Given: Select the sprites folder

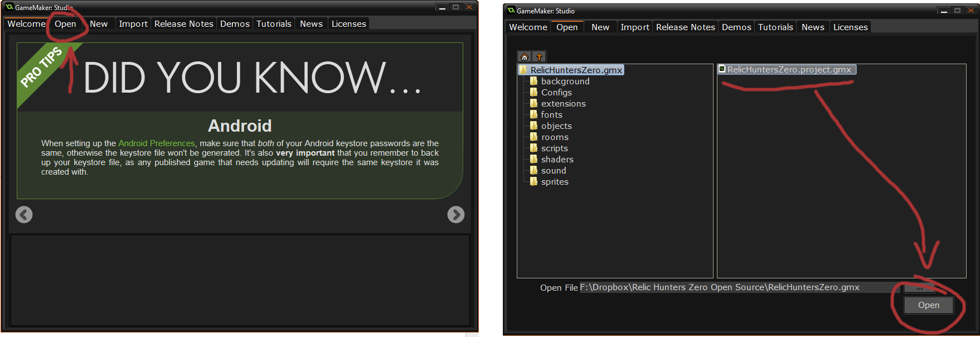Looking at the screenshot, I should [555, 182].
